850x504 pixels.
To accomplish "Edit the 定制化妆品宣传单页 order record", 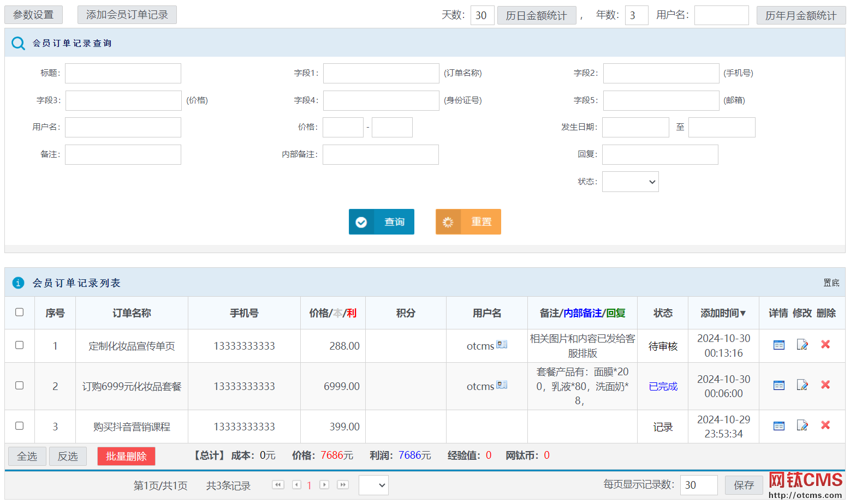I will [x=802, y=345].
